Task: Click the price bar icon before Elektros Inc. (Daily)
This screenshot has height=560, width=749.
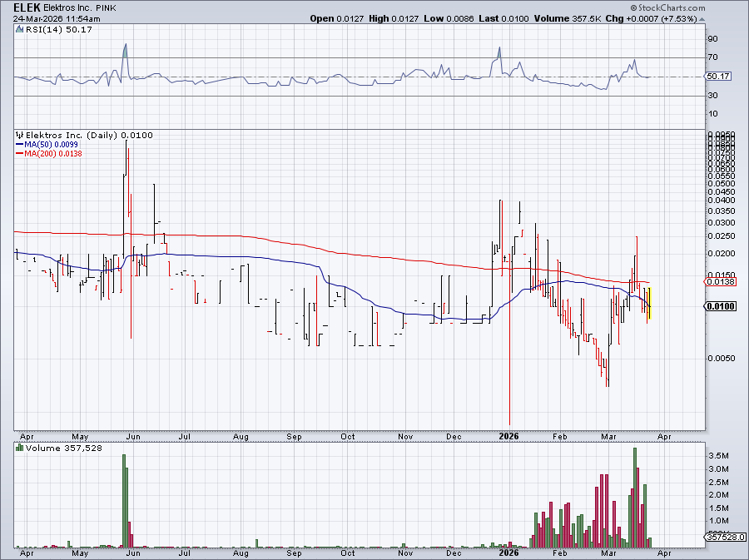Action: (20, 135)
